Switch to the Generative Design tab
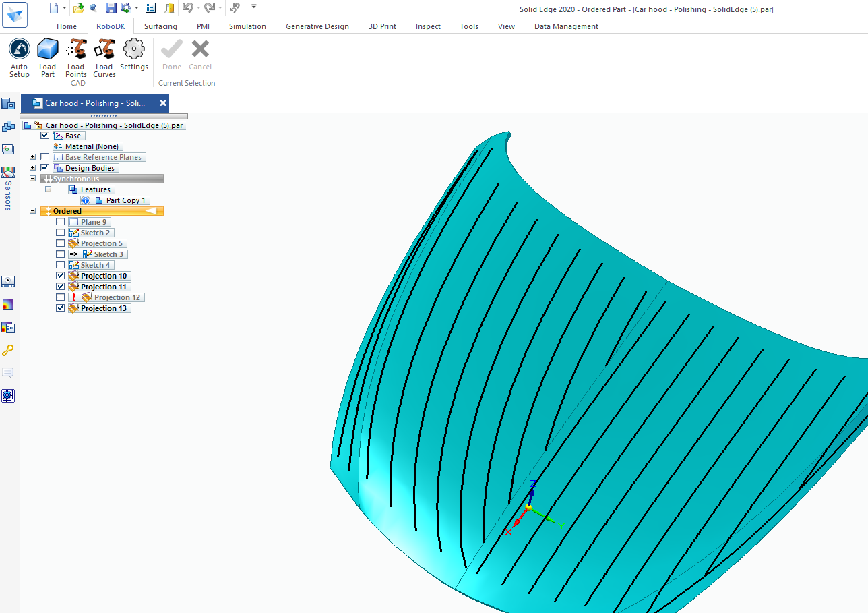This screenshot has height=613, width=868. coord(317,26)
